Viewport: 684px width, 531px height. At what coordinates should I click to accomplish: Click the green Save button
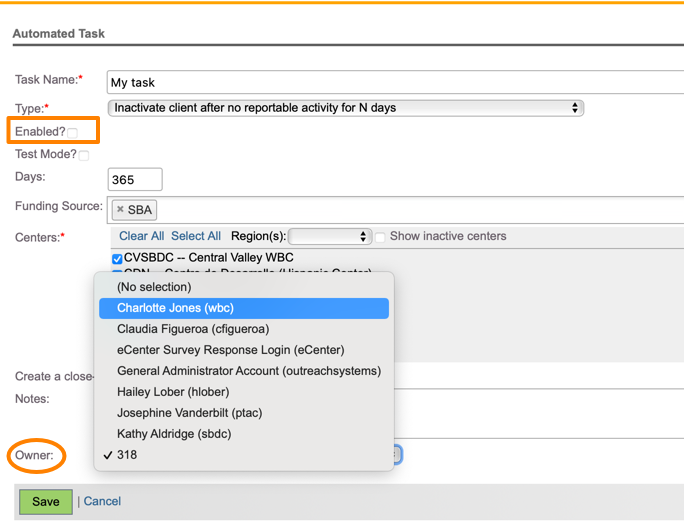[45, 502]
